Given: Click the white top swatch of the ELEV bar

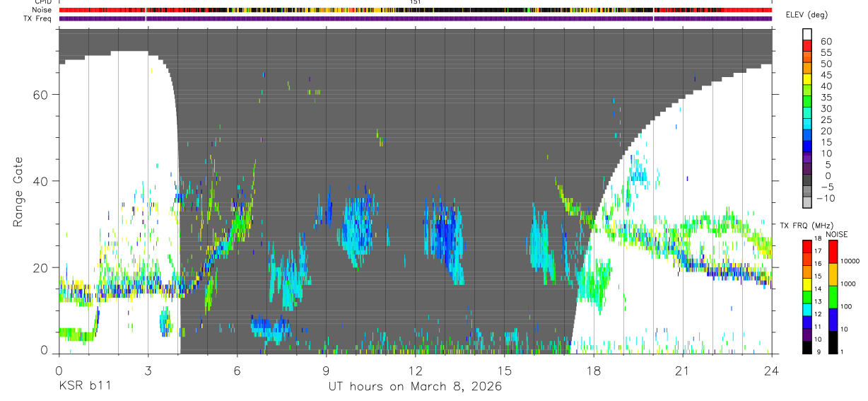Looking at the screenshot, I should tap(807, 34).
